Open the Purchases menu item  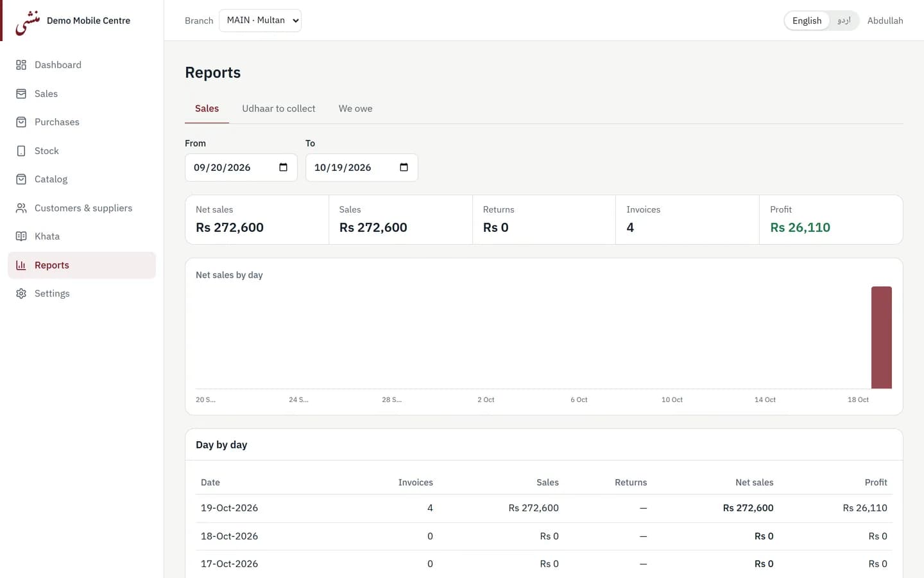(81, 122)
